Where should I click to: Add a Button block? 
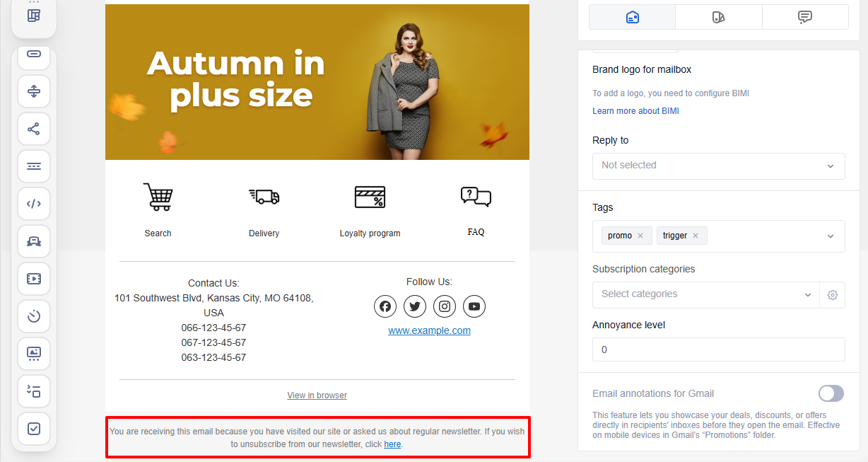click(34, 53)
